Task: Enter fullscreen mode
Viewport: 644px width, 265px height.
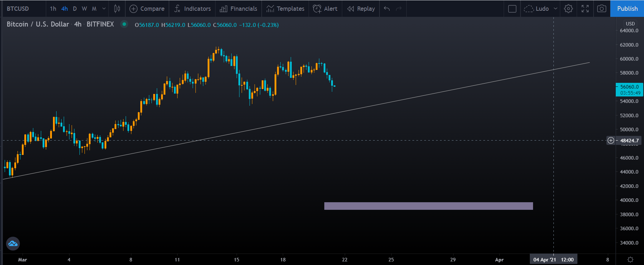Action: coord(585,9)
